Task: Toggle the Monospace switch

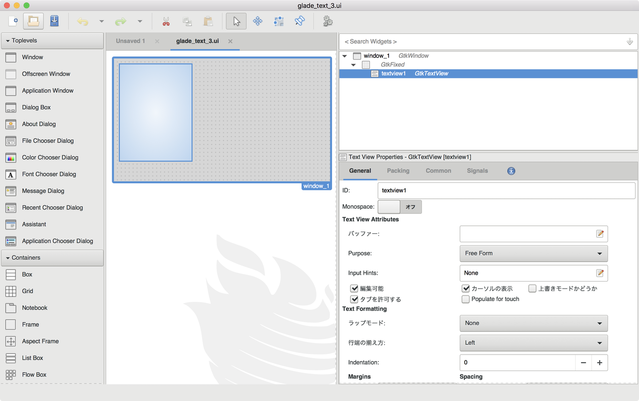Action: pos(400,207)
